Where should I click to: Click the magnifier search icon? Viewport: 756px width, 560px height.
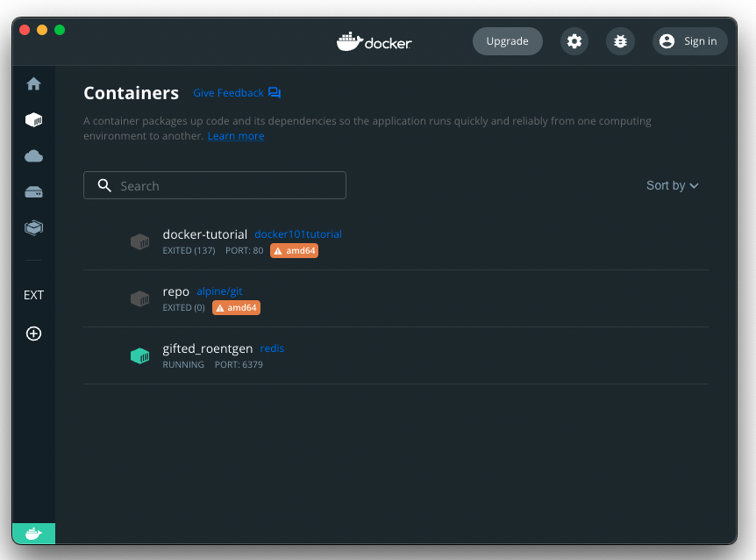pos(104,185)
